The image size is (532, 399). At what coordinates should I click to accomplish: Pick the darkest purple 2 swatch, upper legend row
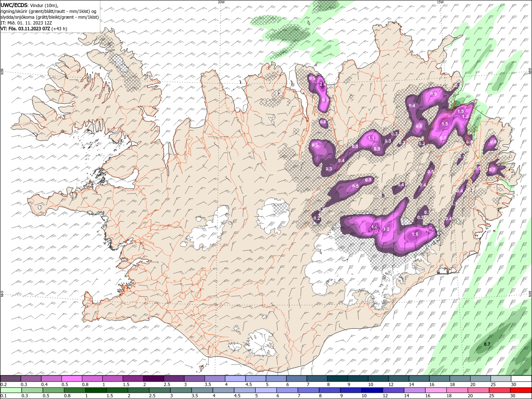click(153, 379)
